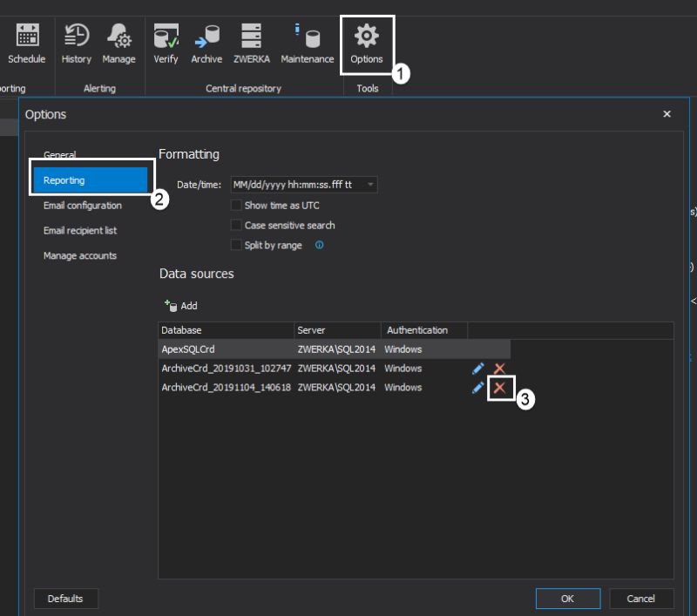Open the Manage accounts section
Image resolution: width=697 pixels, height=616 pixels.
click(x=80, y=255)
